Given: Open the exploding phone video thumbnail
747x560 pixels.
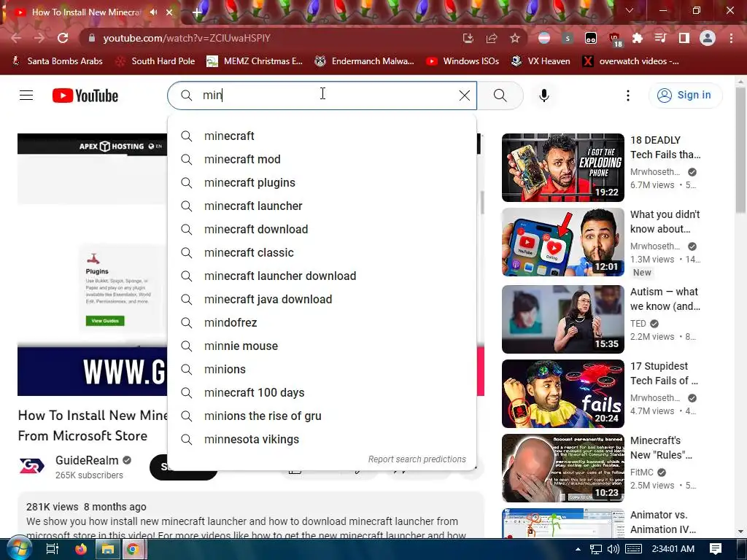Looking at the screenshot, I should [562, 168].
